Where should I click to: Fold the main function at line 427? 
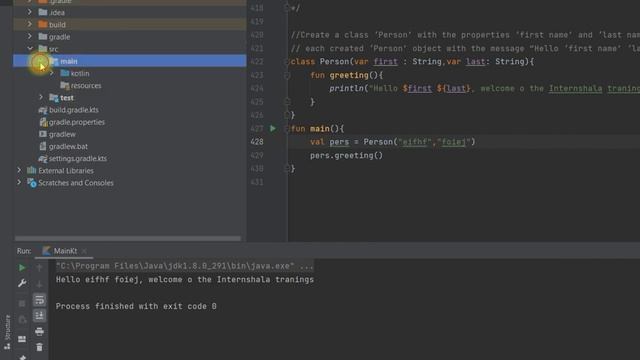tap(287, 129)
